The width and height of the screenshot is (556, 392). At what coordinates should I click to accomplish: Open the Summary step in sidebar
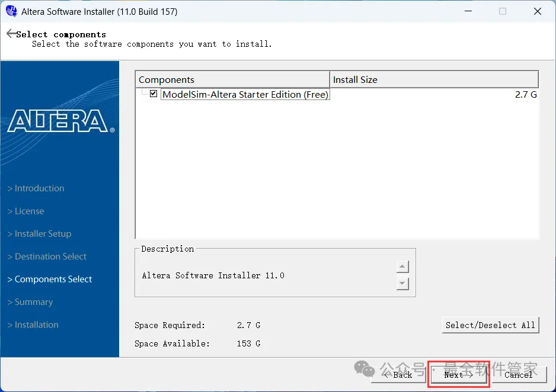tap(30, 302)
